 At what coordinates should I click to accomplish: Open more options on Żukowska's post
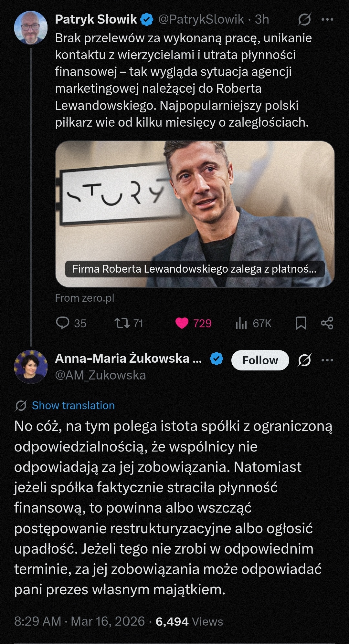[x=327, y=360]
